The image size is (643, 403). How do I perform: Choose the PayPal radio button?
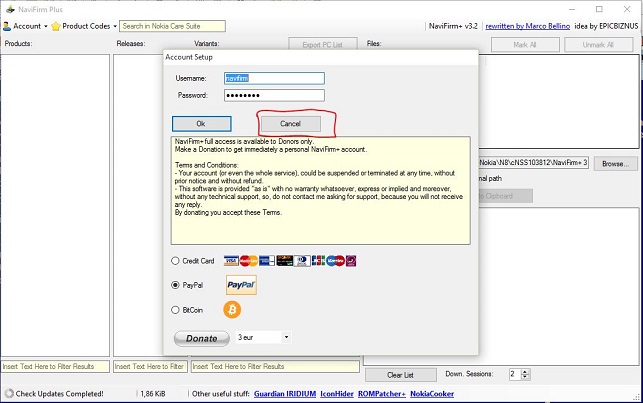[x=177, y=285]
